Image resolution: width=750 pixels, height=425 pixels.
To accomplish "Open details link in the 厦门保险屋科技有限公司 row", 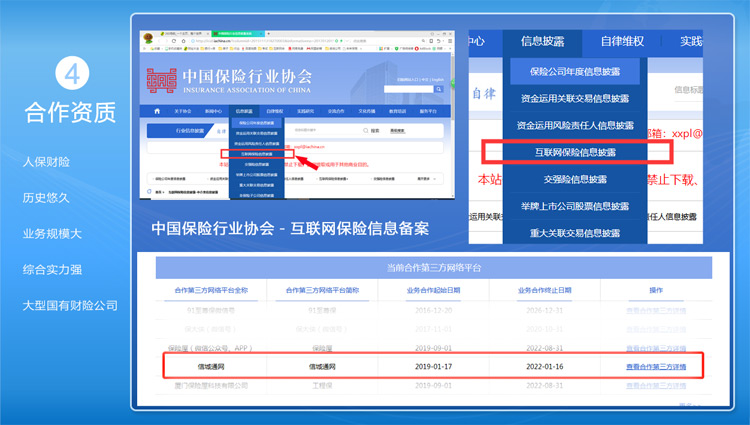I will 656,385.
